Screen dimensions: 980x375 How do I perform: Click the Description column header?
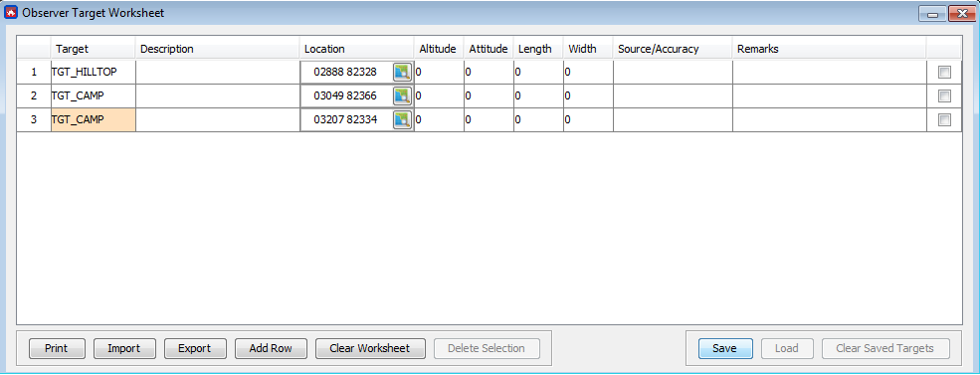[218, 49]
